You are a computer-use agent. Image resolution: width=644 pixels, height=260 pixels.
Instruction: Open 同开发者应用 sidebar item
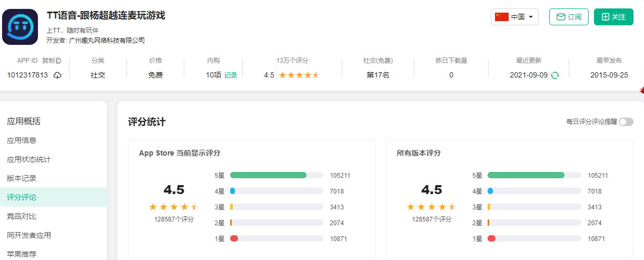[x=29, y=235]
